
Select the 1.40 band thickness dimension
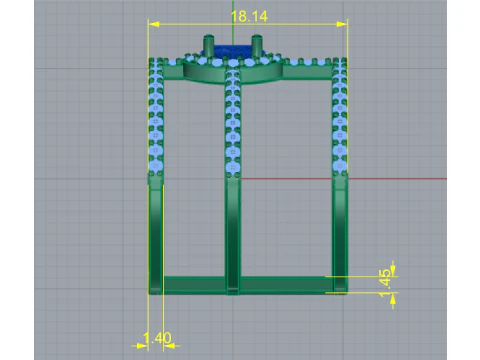(157, 338)
